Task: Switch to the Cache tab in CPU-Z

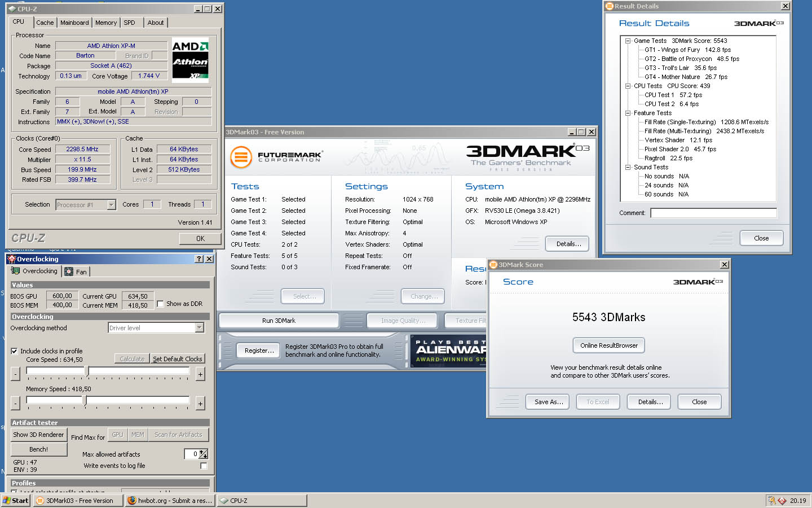Action: point(45,23)
